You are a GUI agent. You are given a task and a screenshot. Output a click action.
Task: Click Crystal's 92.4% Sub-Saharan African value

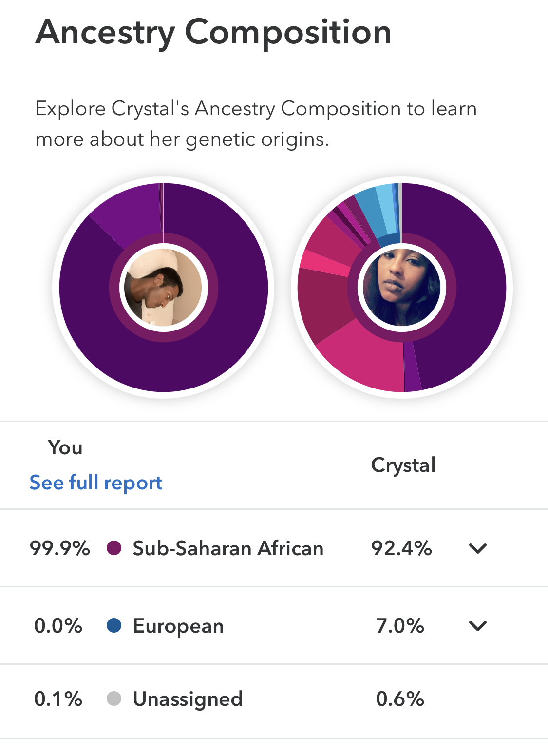[401, 548]
